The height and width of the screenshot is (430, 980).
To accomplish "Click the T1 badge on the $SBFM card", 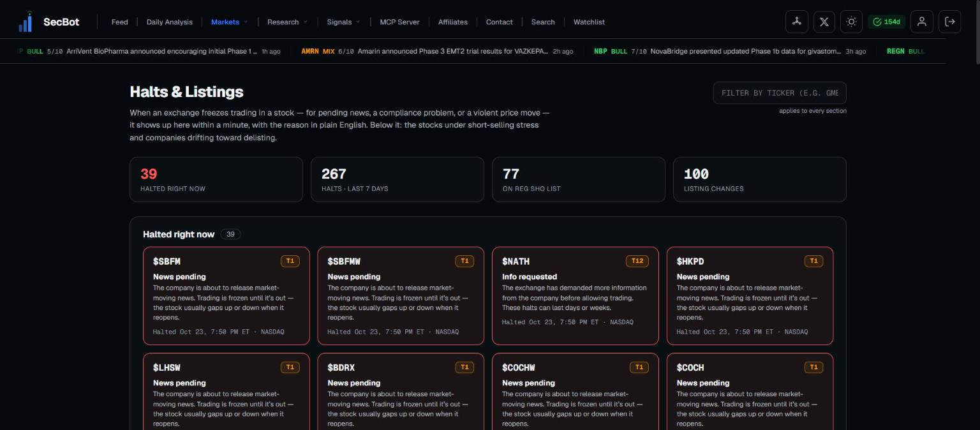I will (290, 261).
